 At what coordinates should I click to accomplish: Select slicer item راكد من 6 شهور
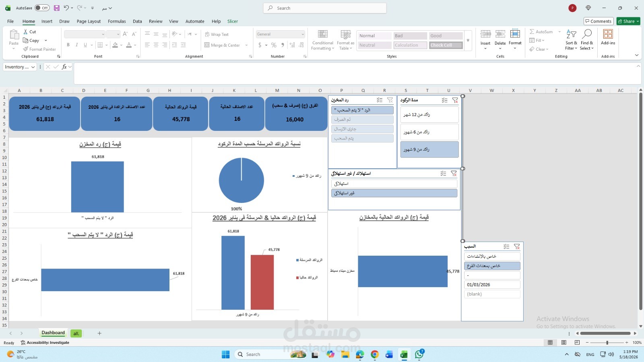(x=429, y=132)
